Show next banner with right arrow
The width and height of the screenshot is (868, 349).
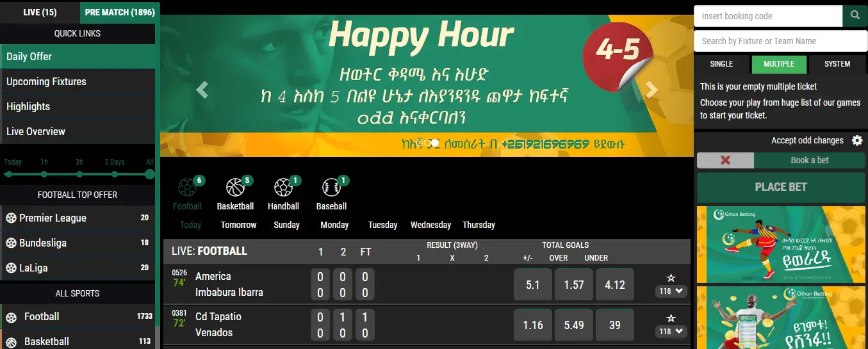[652, 90]
